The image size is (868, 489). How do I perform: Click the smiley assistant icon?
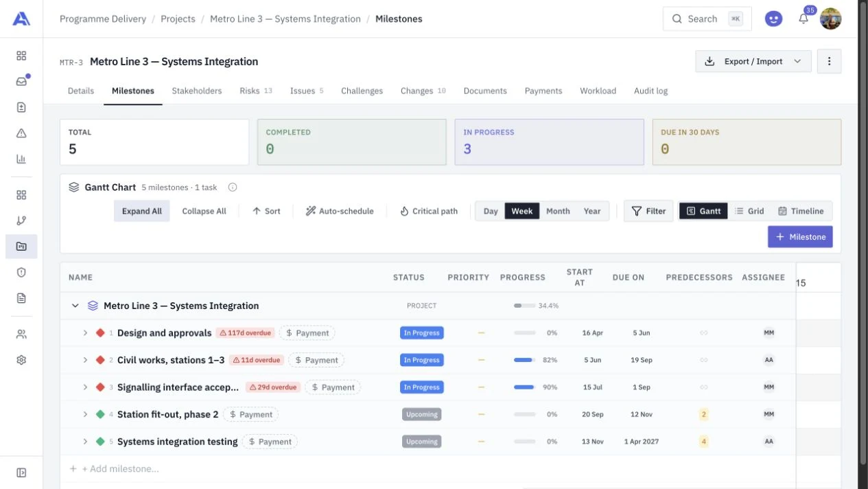click(x=774, y=19)
